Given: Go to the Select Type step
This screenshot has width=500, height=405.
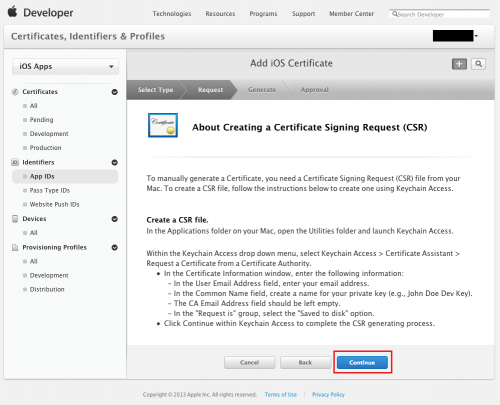Looking at the screenshot, I should point(155,90).
